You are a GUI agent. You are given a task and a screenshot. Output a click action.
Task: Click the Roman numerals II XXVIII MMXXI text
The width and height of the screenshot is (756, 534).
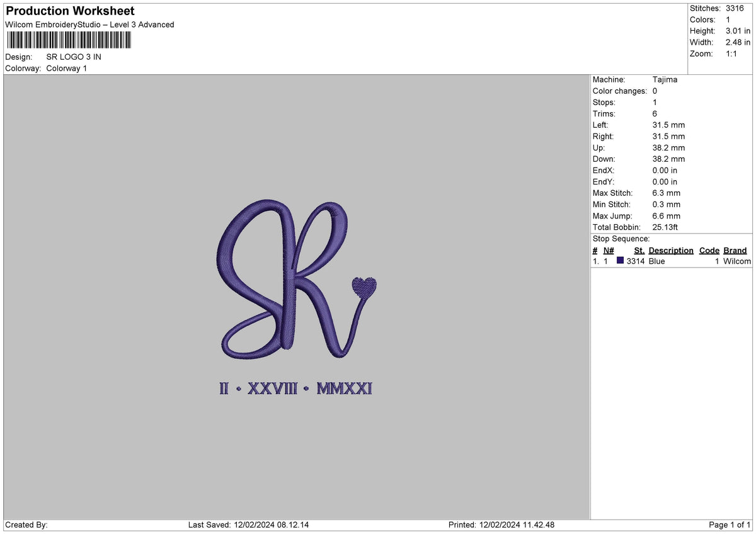[x=296, y=389]
